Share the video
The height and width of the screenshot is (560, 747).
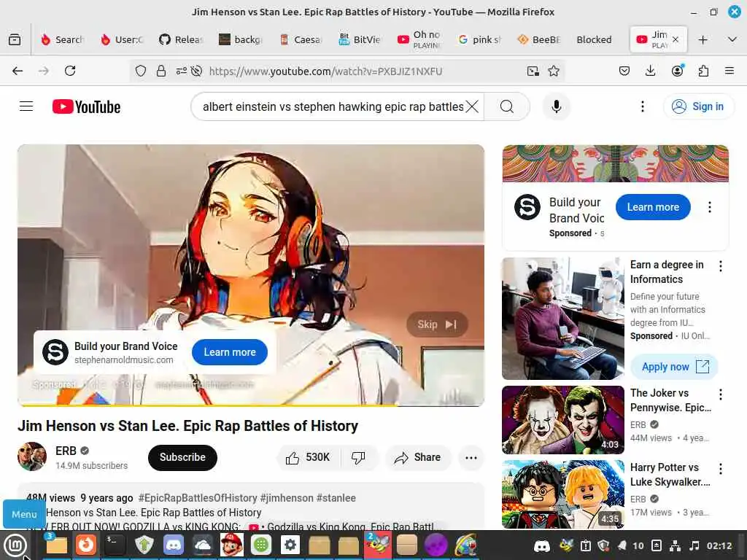418,458
